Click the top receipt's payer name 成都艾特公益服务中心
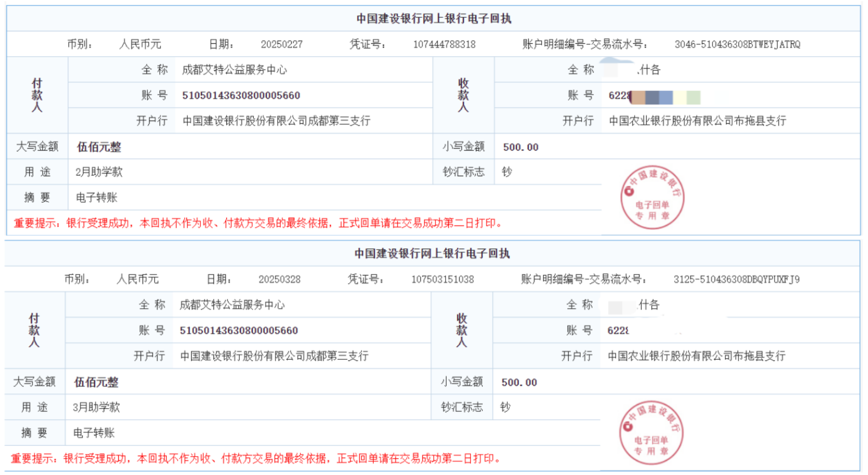 coord(234,70)
